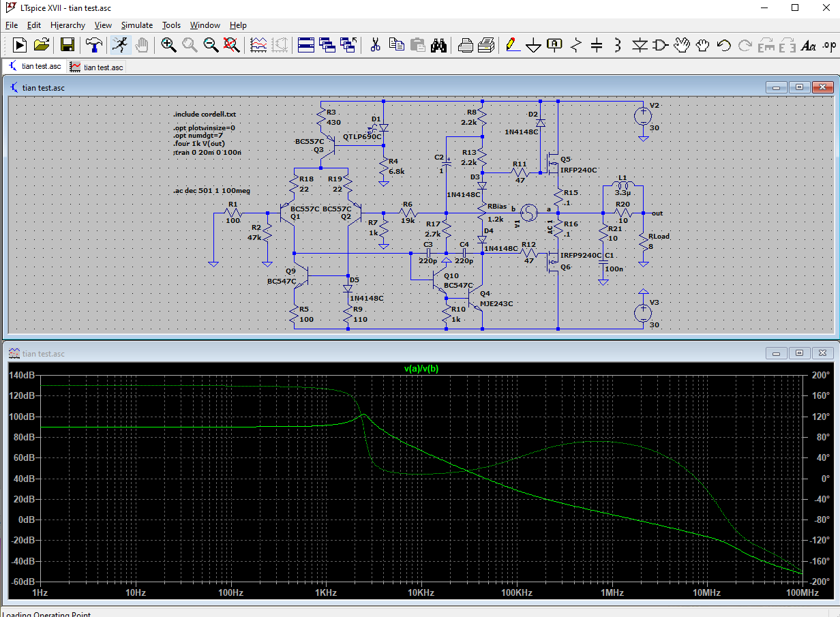This screenshot has height=617, width=840.
Task: Select the Cut scissors tool
Action: pos(375,45)
